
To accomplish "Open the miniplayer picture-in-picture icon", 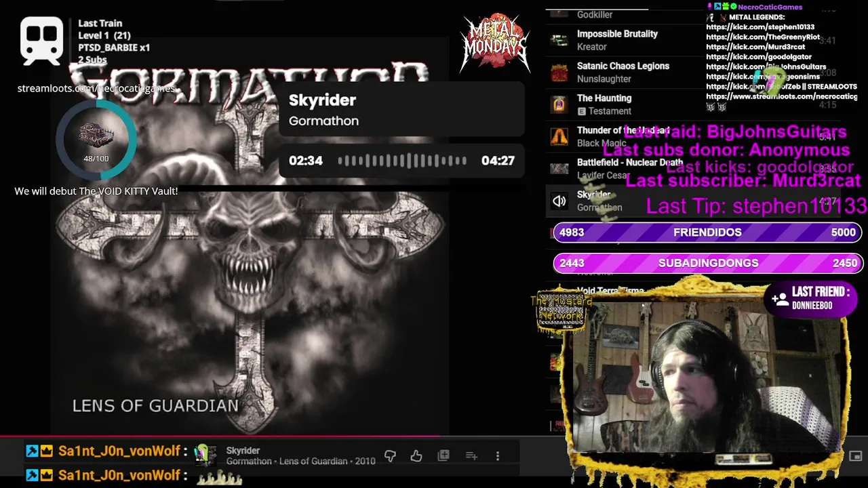I will click(856, 456).
